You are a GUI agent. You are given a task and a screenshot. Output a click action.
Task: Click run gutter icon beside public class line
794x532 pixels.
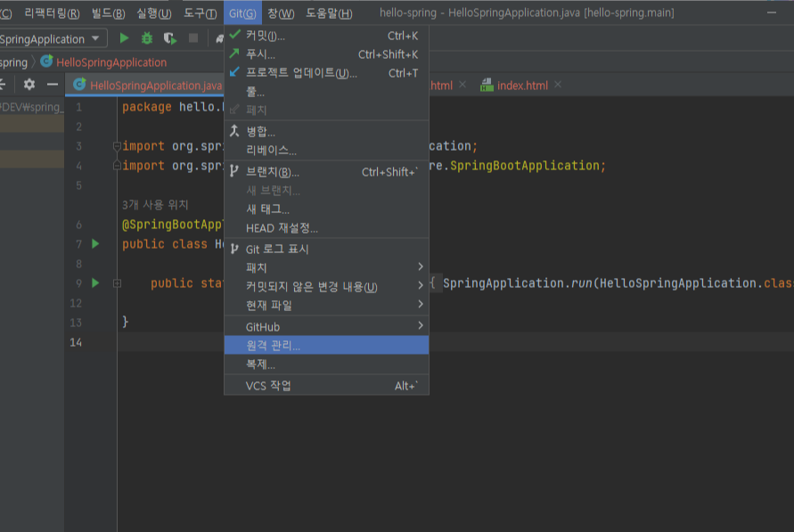(x=95, y=244)
